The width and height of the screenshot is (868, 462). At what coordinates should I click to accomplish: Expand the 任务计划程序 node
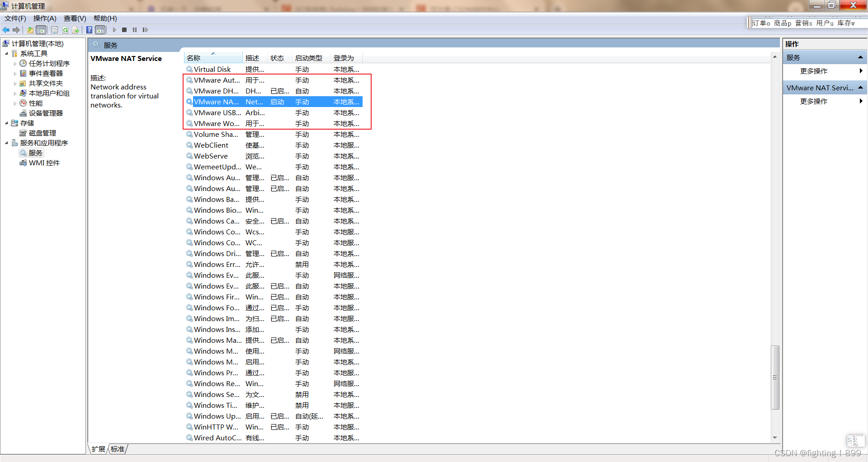(x=15, y=64)
